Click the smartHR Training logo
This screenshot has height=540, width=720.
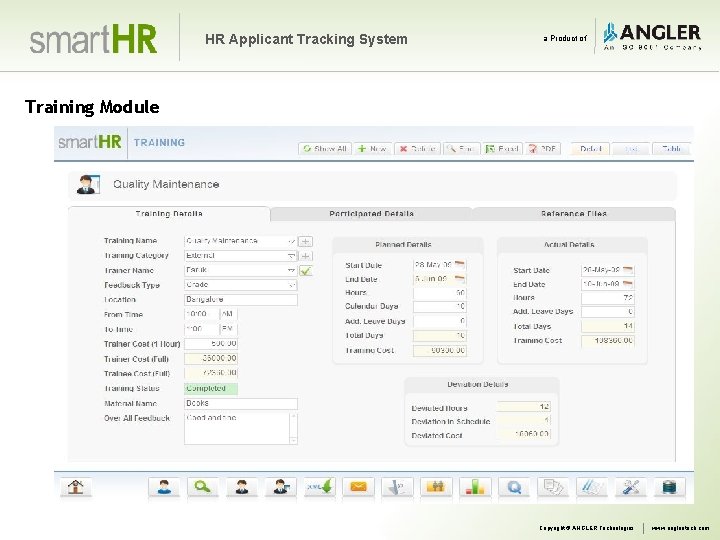(90, 142)
